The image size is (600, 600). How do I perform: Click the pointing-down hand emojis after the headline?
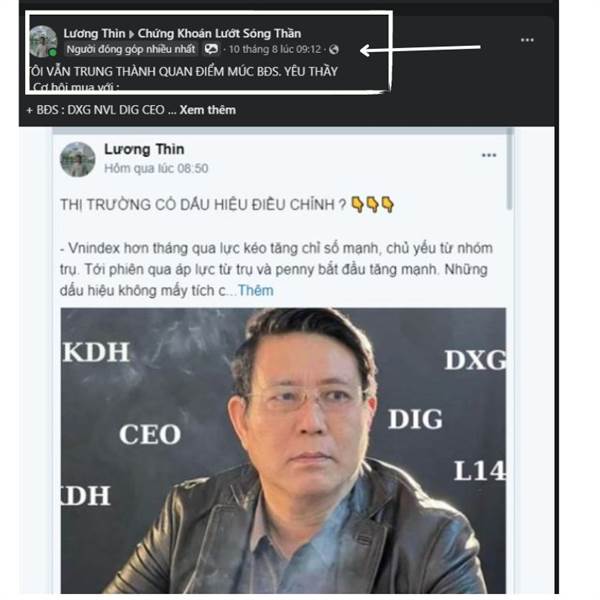click(372, 204)
